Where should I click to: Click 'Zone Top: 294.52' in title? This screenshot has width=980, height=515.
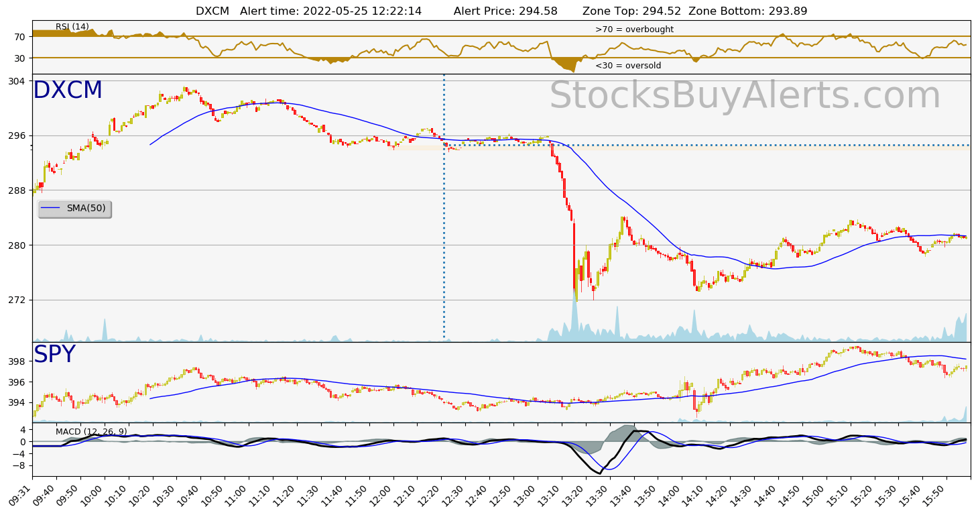tap(631, 11)
